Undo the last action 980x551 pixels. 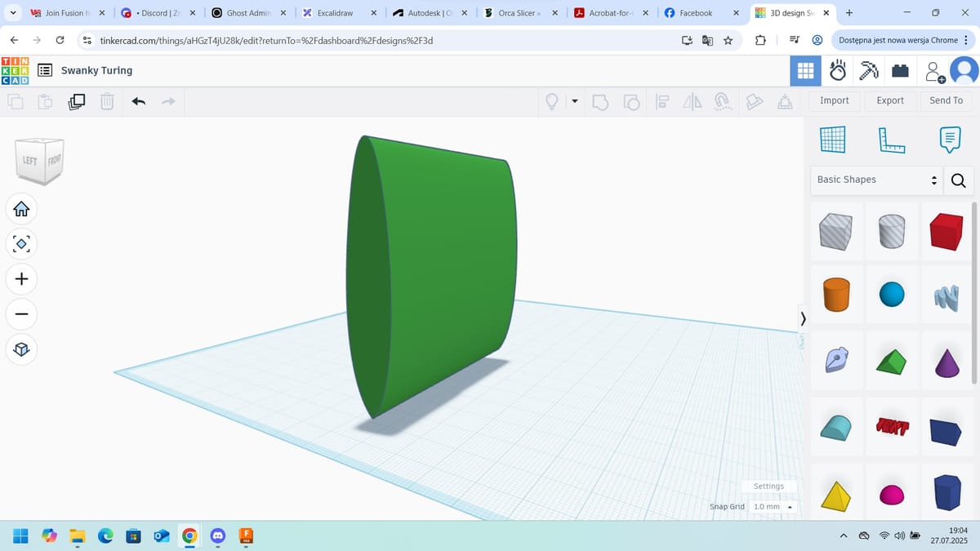139,102
